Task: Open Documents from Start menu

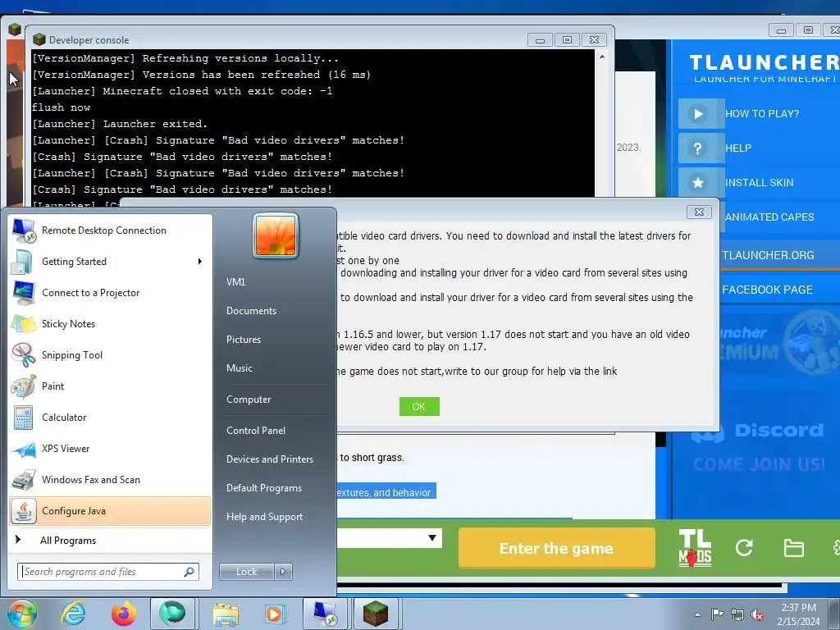Action: coord(251,311)
